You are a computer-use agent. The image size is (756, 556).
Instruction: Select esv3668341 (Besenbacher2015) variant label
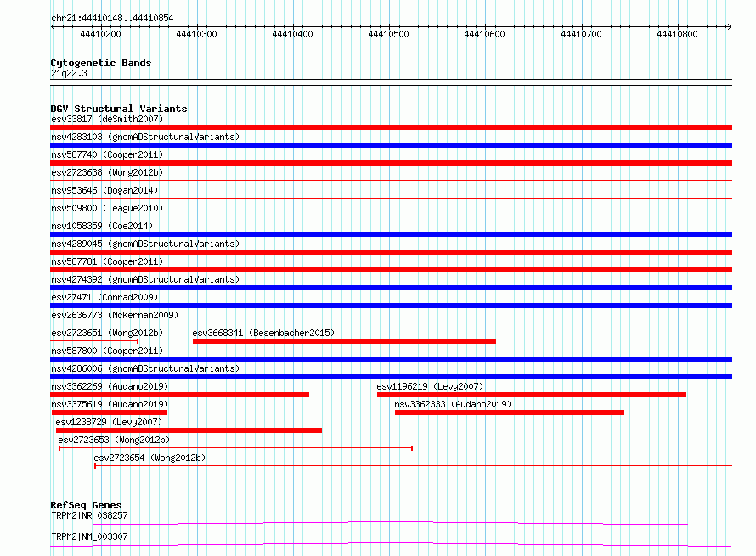pyautogui.click(x=263, y=333)
